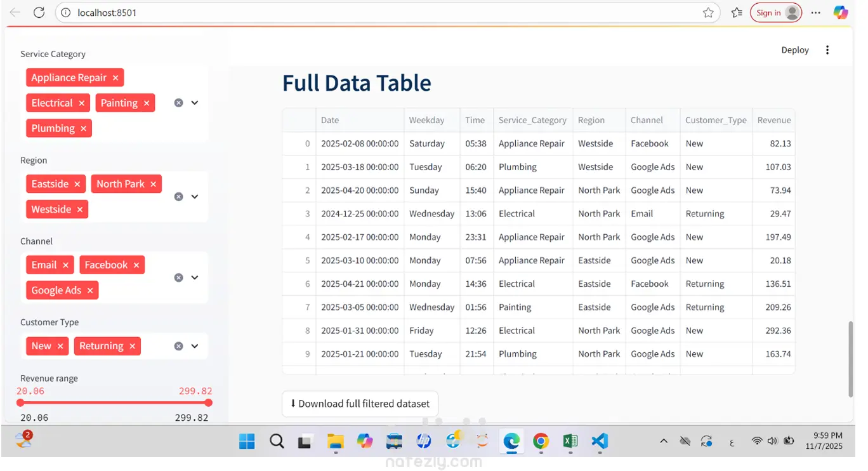Select the Sunday weekday cell

click(x=432, y=190)
